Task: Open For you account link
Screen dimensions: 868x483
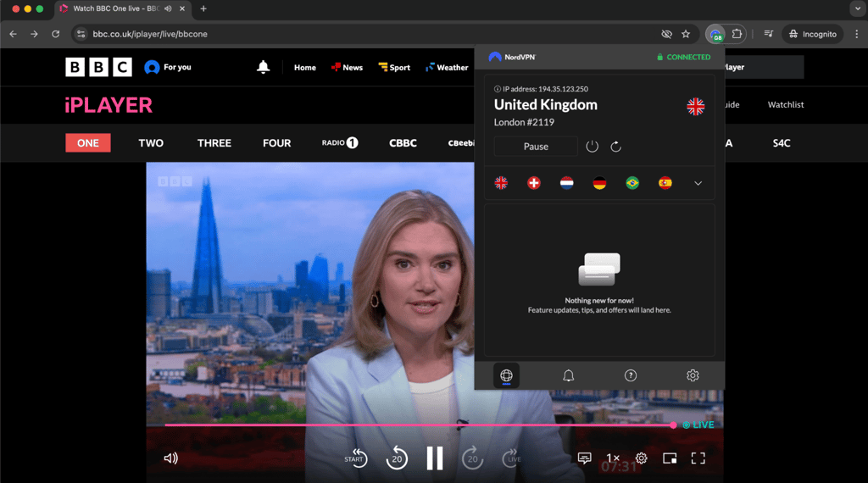Action: [x=168, y=67]
